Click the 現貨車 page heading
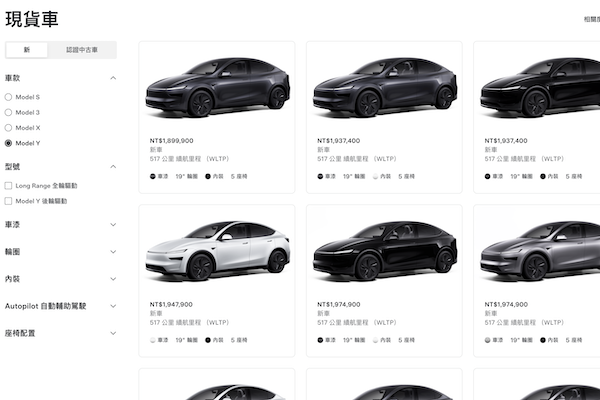This screenshot has width=600, height=400. [x=32, y=19]
